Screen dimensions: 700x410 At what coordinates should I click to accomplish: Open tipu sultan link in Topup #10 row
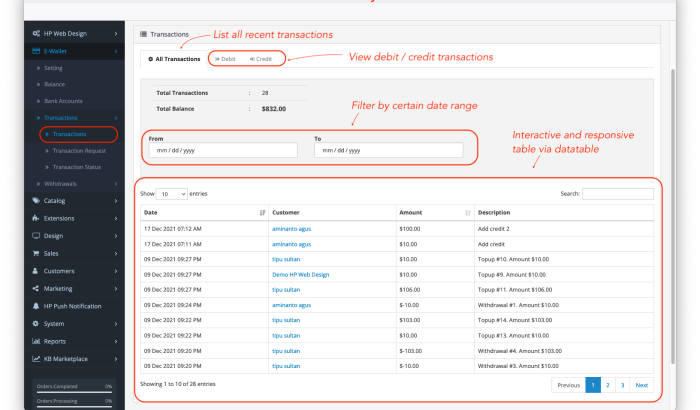coord(286,259)
